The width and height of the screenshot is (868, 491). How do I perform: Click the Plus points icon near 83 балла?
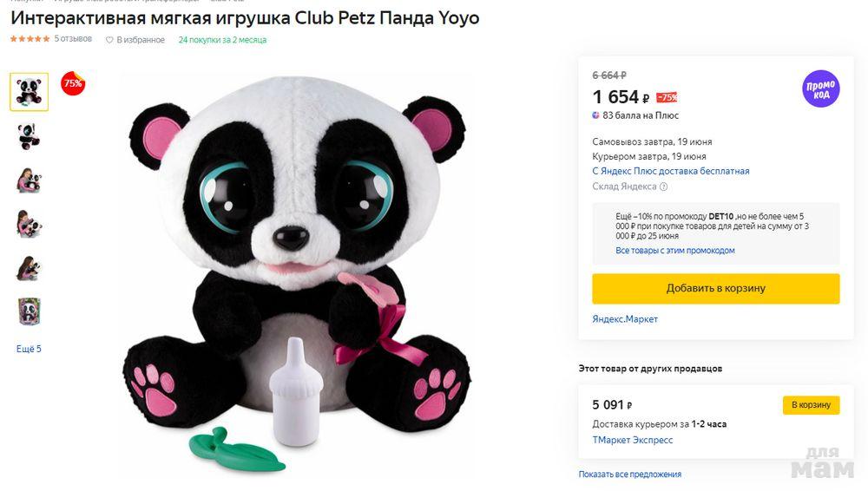(x=596, y=115)
